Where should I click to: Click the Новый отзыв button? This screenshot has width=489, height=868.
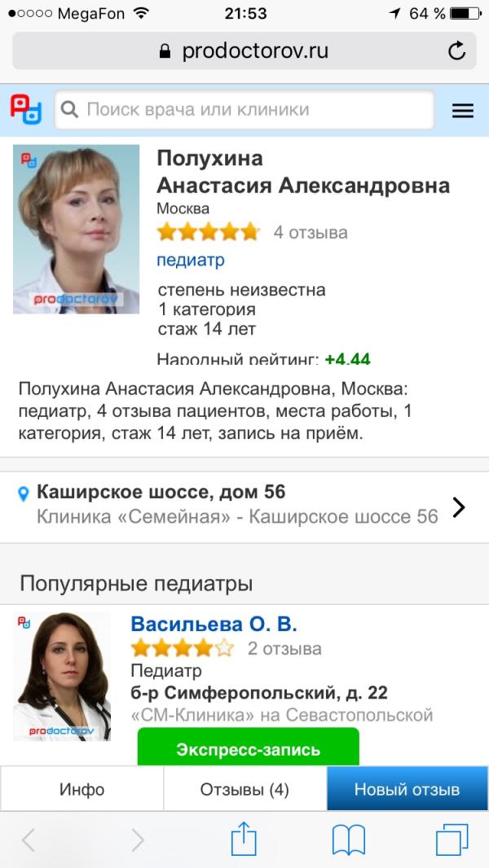pos(407,789)
